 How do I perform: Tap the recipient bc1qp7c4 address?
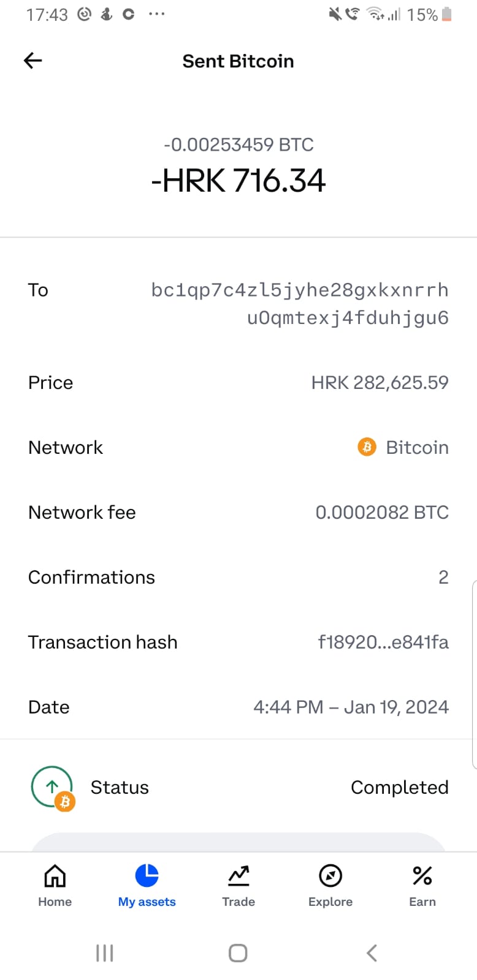[300, 304]
